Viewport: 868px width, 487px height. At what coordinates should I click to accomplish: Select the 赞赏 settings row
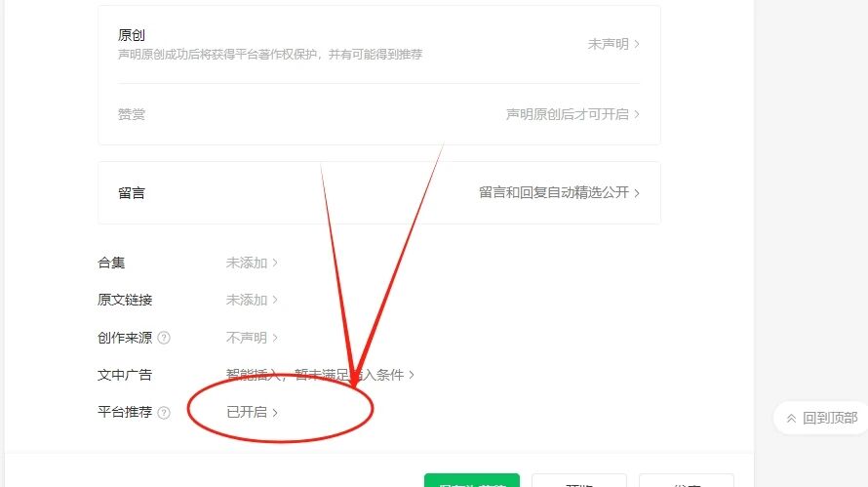pos(379,114)
